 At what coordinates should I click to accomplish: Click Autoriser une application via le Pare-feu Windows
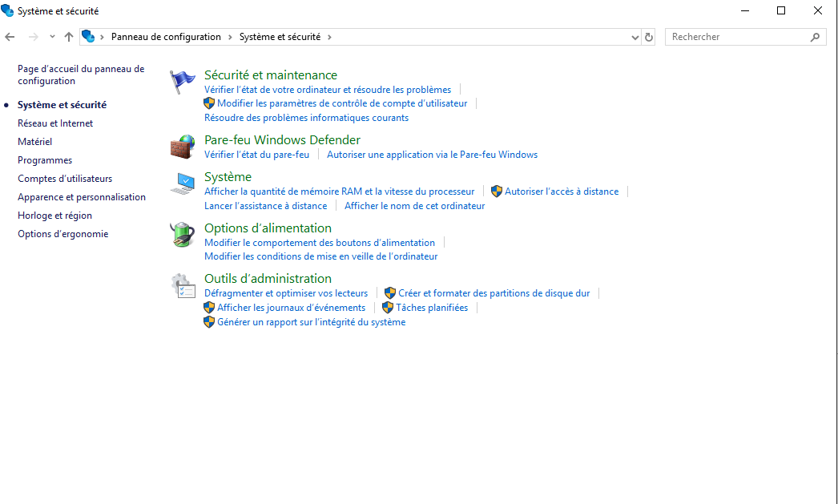433,155
